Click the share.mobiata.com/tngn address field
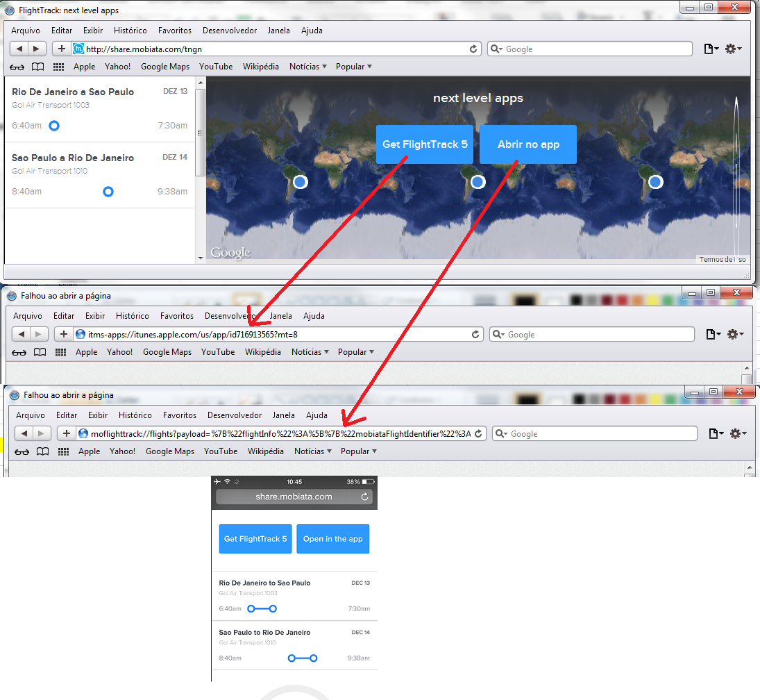 point(276,49)
